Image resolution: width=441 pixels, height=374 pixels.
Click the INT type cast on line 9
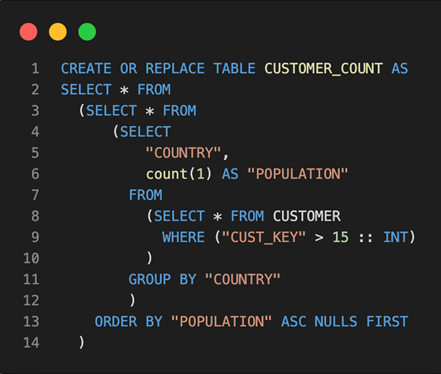pos(395,237)
